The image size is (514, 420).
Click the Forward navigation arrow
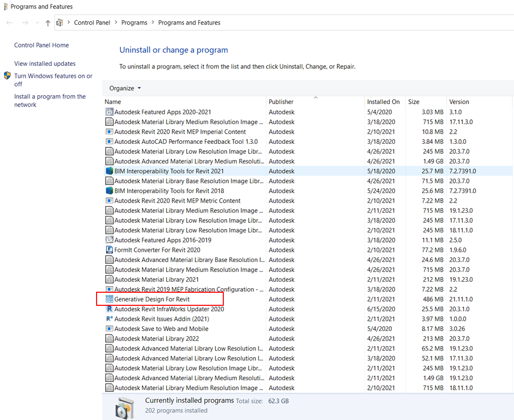pos(25,23)
